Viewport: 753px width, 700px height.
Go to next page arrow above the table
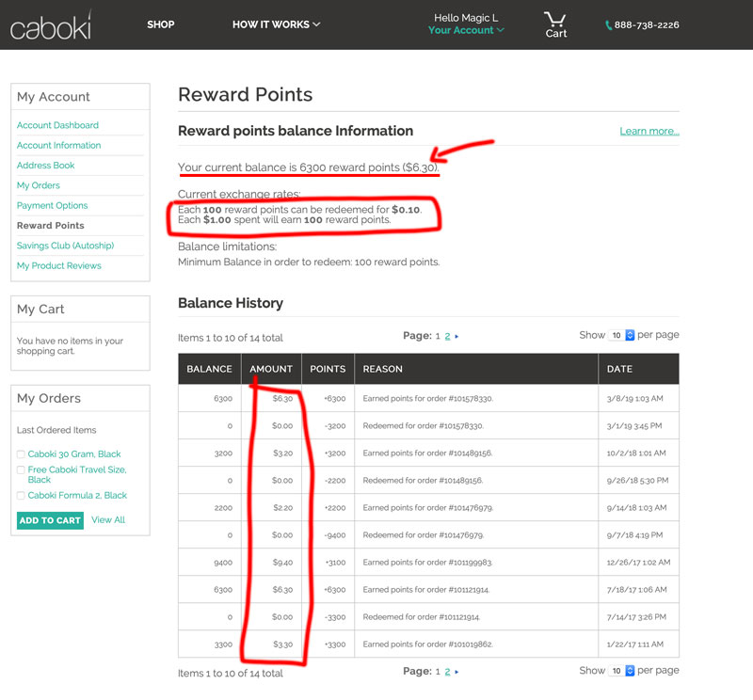(x=457, y=337)
